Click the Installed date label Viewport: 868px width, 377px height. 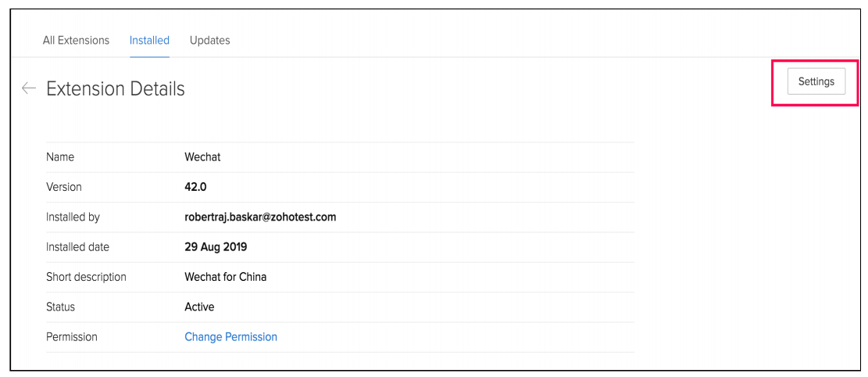pyautogui.click(x=77, y=247)
